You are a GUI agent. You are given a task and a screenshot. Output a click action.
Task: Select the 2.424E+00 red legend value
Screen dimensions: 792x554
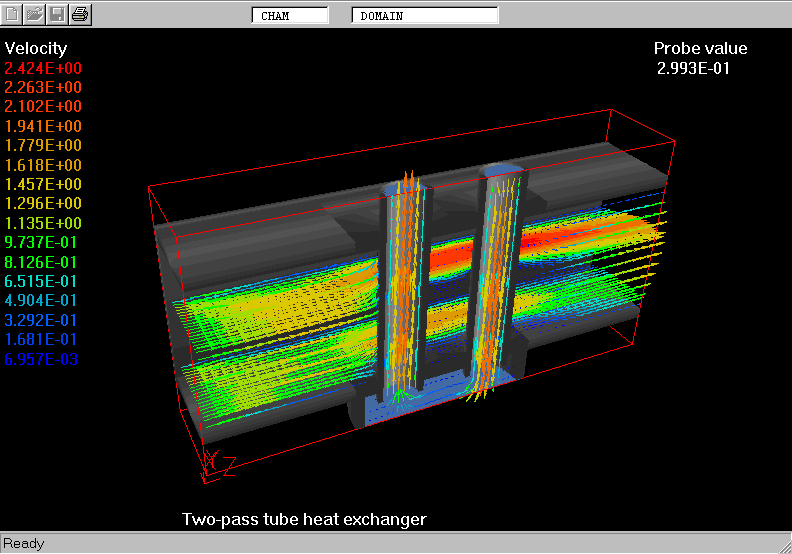43,68
